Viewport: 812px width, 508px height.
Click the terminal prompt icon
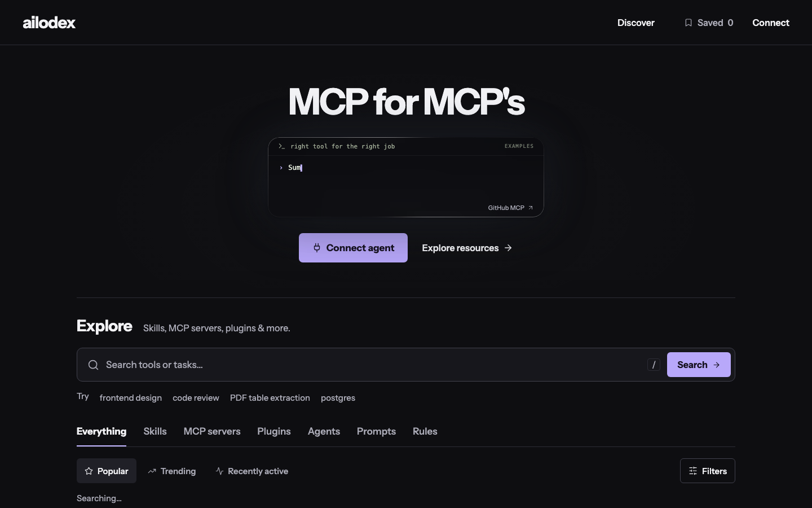[281, 146]
